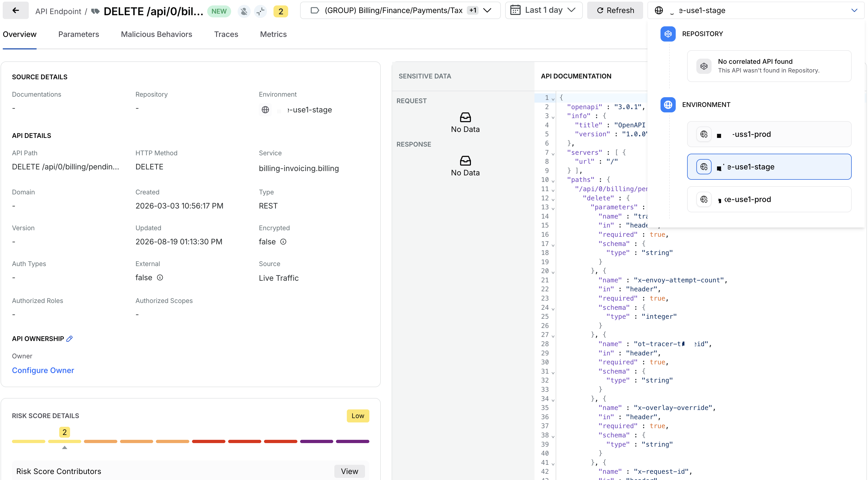This screenshot has height=480, width=868.
Task: Go back with the left arrow button
Action: tap(15, 10)
